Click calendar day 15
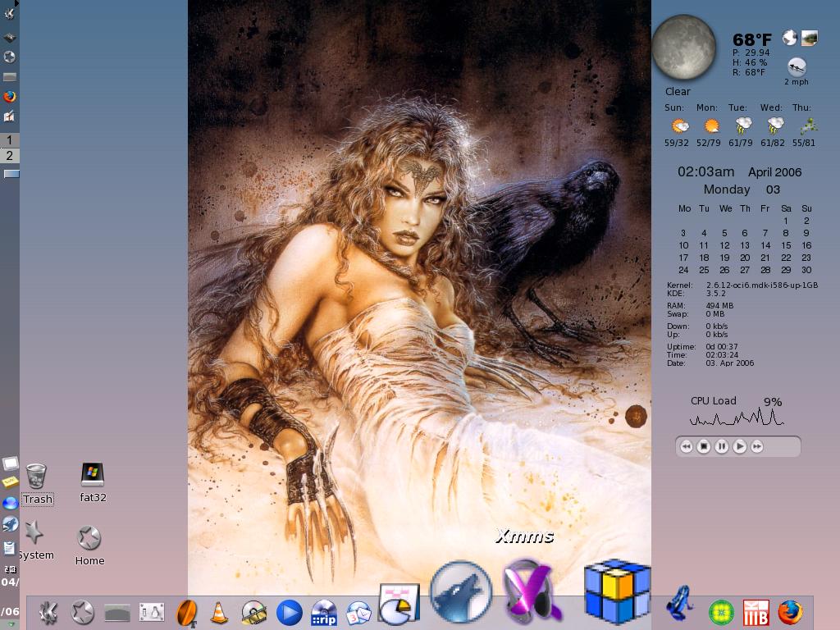Viewport: 840px width, 630px height. pos(786,245)
